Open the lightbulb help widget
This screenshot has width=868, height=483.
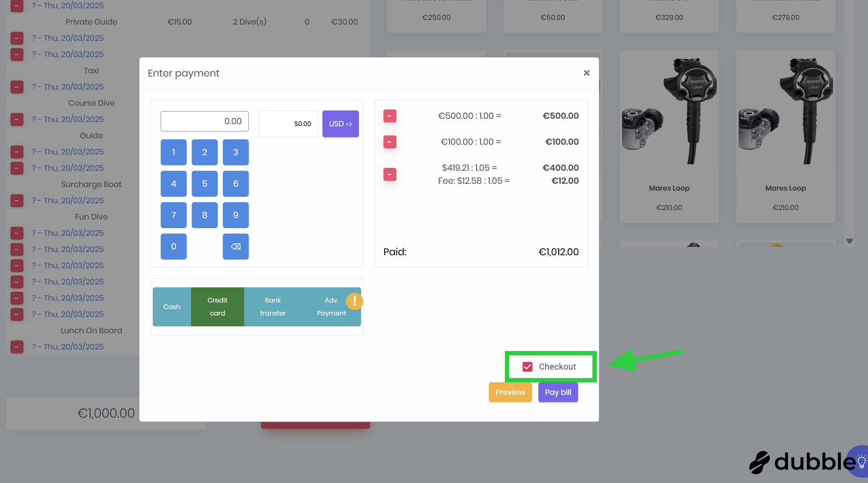[861, 461]
